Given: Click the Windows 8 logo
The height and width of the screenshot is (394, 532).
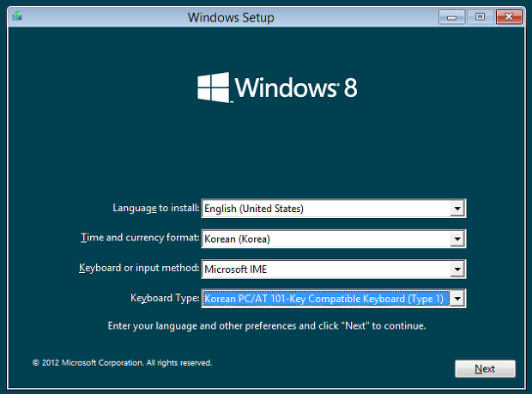Looking at the screenshot, I should 277,88.
